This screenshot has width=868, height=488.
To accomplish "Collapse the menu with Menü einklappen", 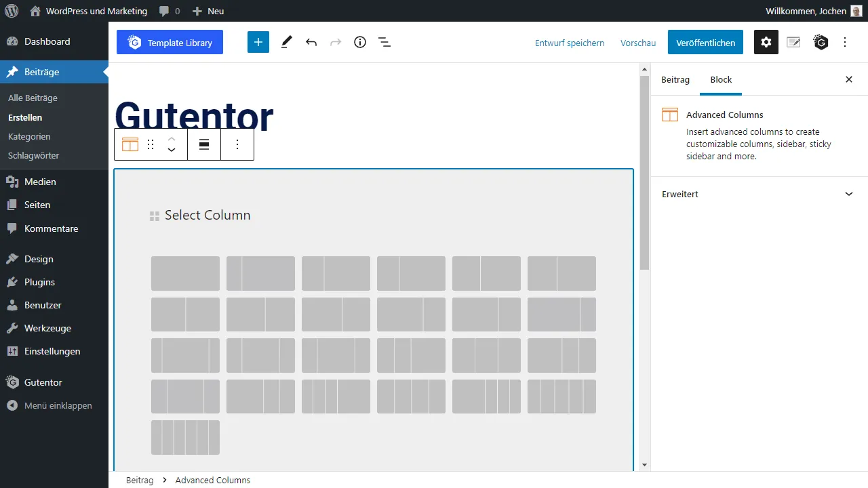I will point(54,405).
